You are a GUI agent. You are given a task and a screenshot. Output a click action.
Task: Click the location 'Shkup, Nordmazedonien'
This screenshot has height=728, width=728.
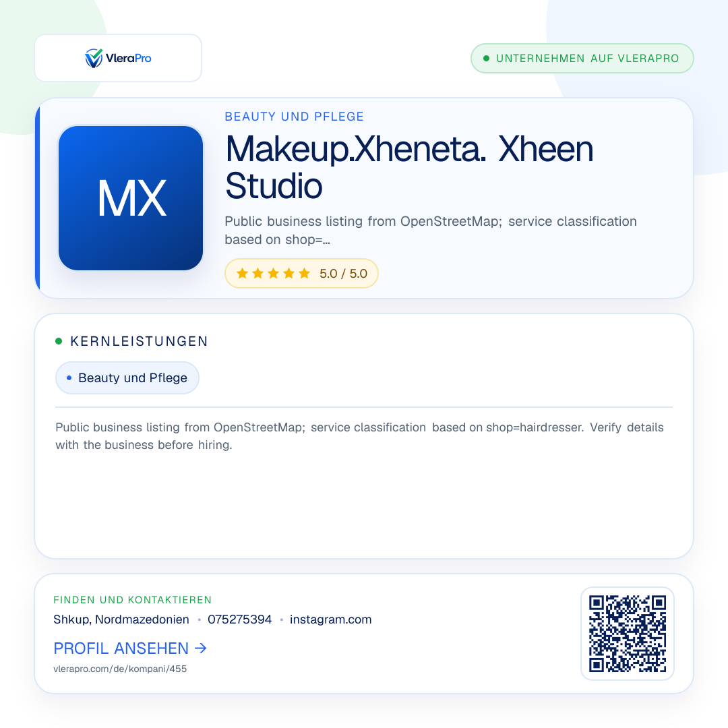pos(121,619)
